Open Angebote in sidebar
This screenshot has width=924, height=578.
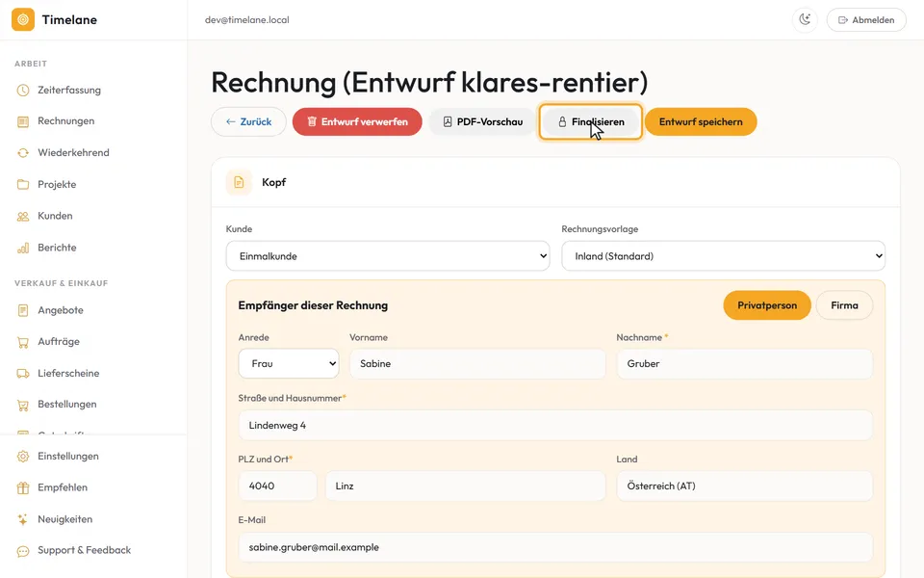coord(60,310)
